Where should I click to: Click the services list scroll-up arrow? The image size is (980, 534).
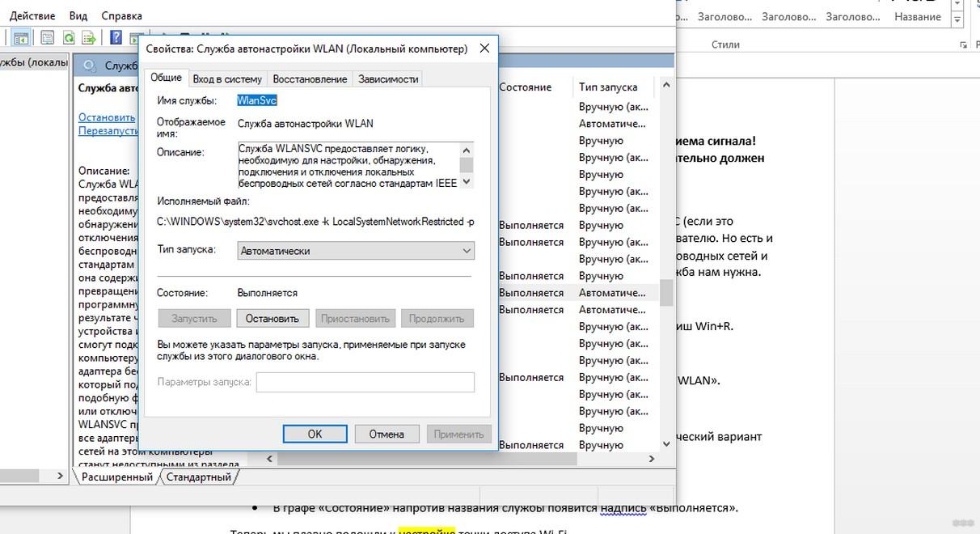pos(666,85)
